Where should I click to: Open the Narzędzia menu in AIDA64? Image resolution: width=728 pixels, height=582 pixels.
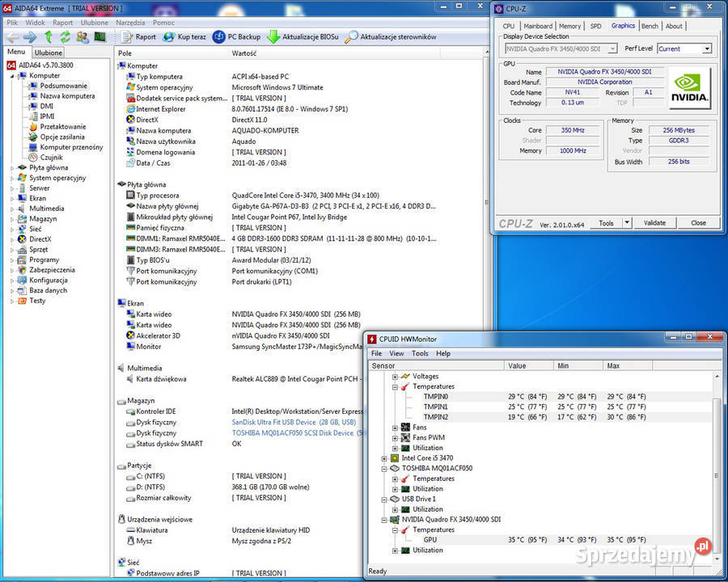click(130, 23)
